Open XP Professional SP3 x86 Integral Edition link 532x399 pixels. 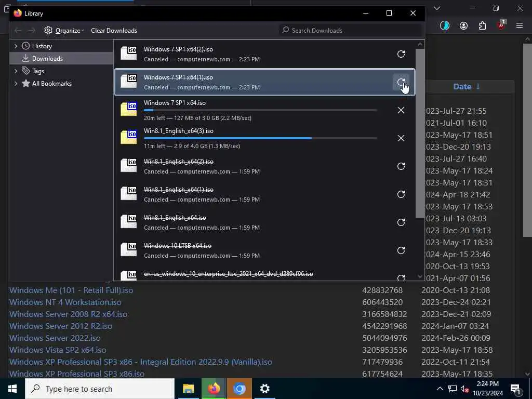[141, 362]
